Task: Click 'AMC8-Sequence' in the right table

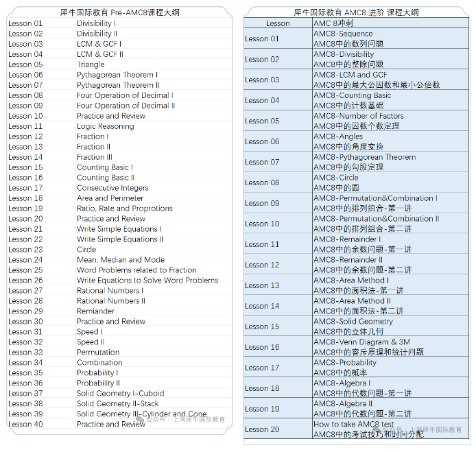Action: (343, 34)
